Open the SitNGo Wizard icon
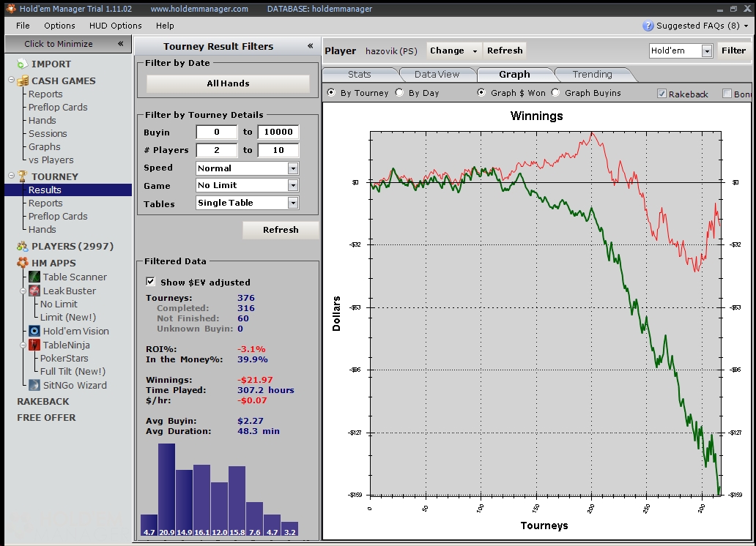 point(34,385)
